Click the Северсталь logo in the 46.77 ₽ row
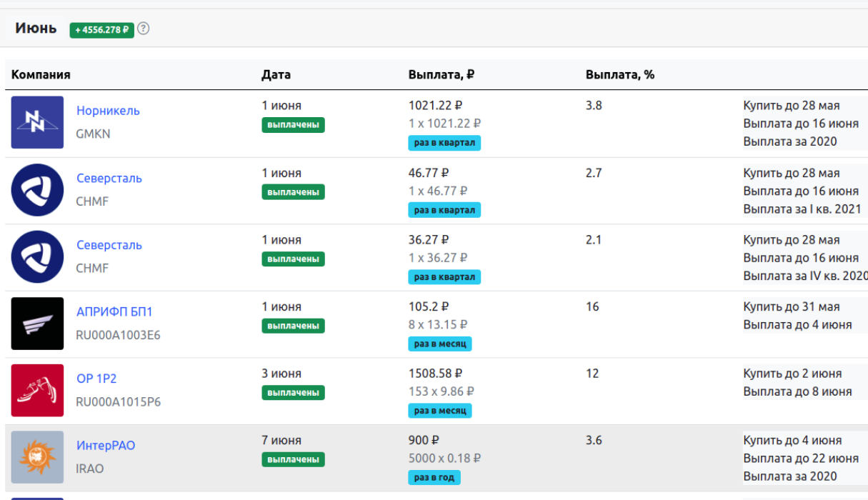 pyautogui.click(x=37, y=190)
